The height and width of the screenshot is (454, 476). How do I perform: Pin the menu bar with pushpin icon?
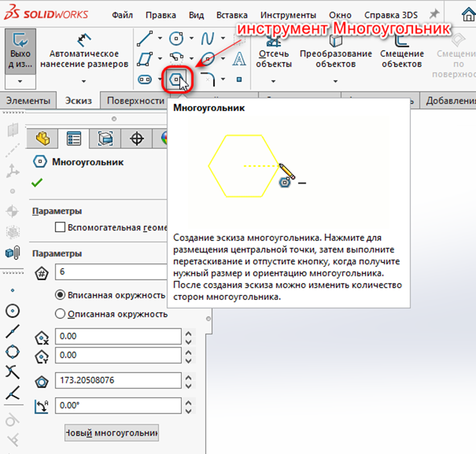[x=434, y=14]
